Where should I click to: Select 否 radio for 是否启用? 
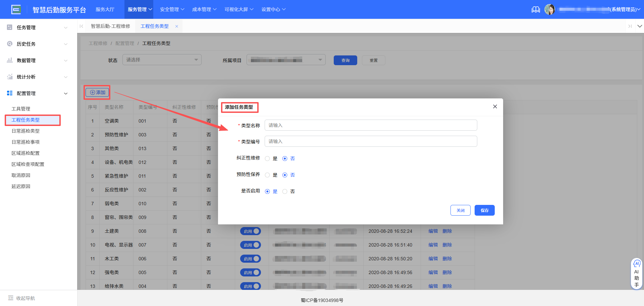(285, 191)
